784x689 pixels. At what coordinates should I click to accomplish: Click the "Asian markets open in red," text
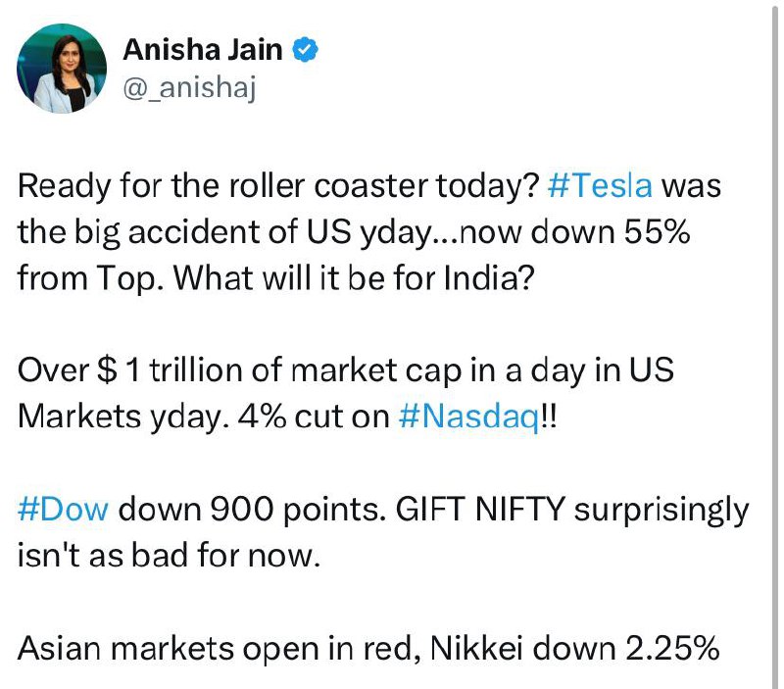click(219, 649)
